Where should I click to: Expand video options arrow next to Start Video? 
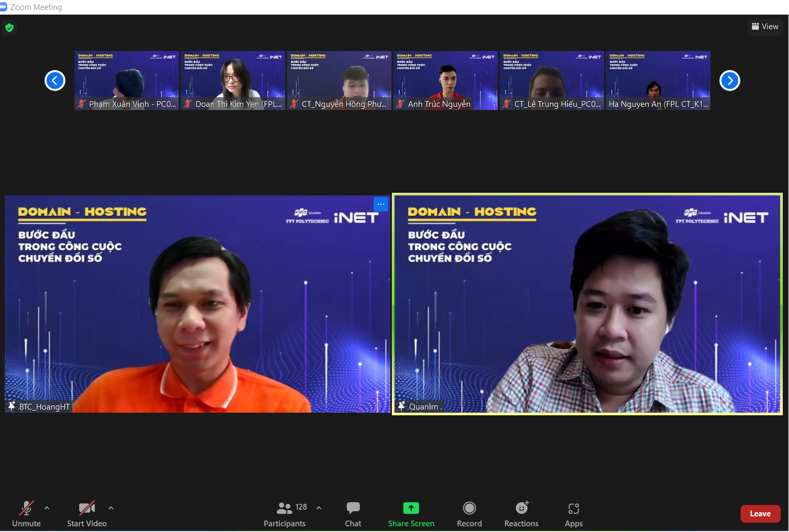[111, 508]
